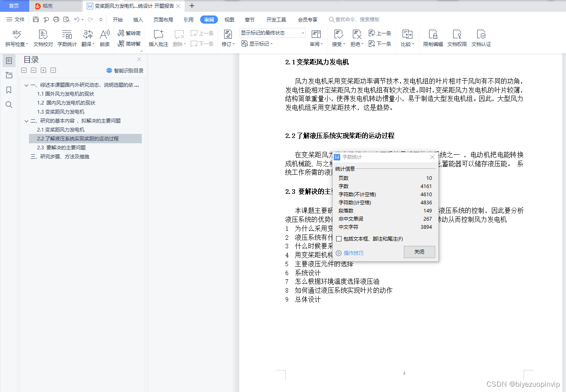Click the collapse-level minus box in outline panel
566x392 pixels.
click(x=53, y=70)
